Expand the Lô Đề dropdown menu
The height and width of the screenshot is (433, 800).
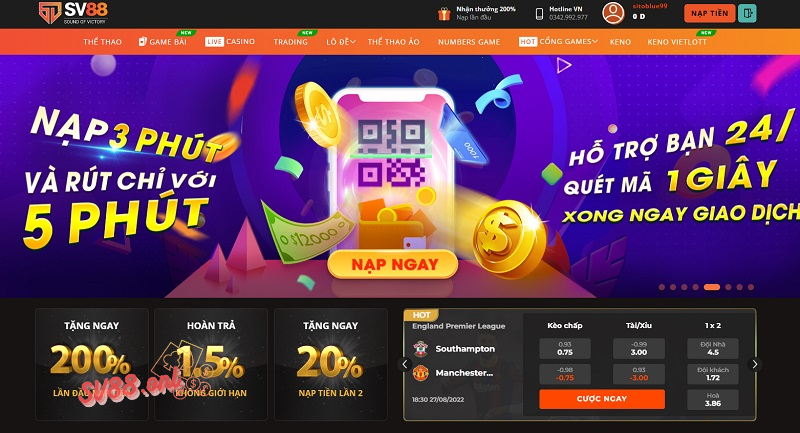point(341,42)
